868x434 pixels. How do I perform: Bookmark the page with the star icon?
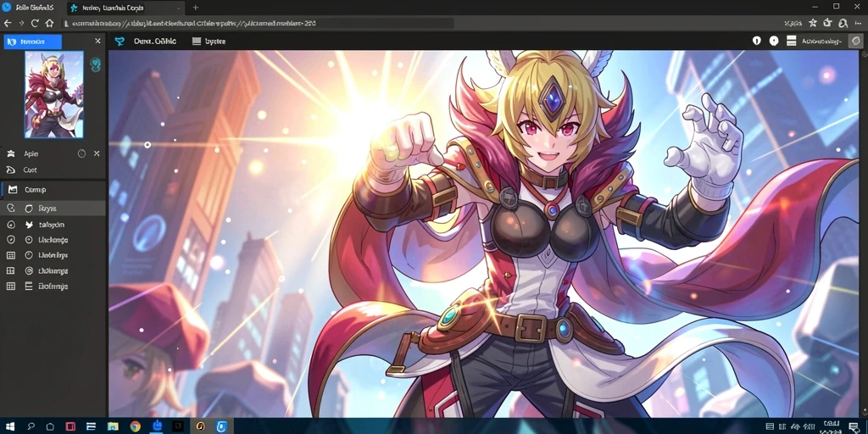(x=813, y=23)
